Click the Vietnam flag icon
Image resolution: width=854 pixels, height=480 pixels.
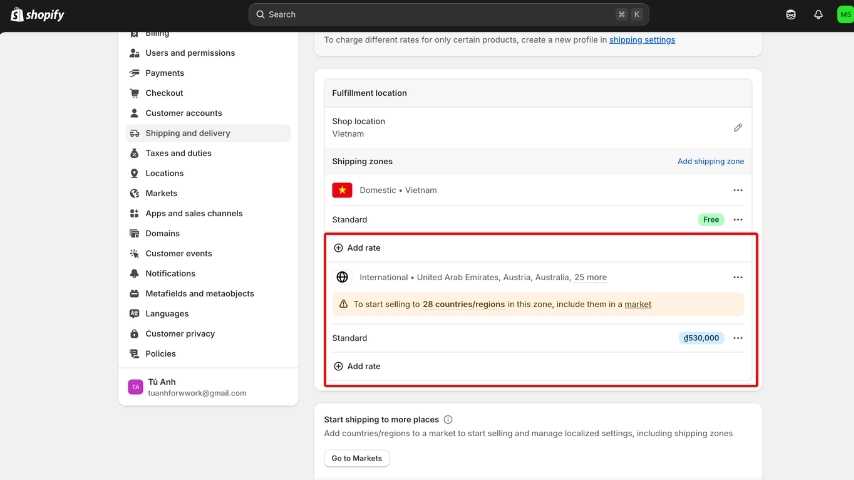click(342, 190)
